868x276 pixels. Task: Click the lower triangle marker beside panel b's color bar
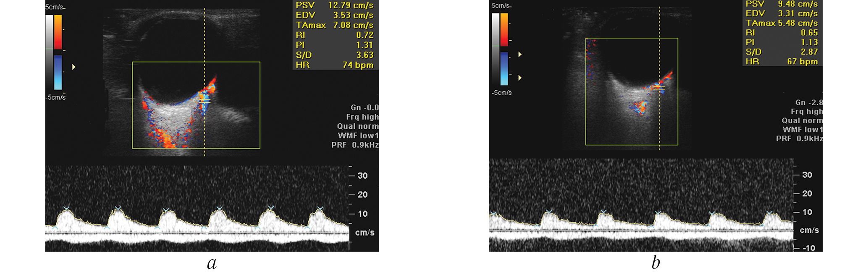click(x=520, y=78)
